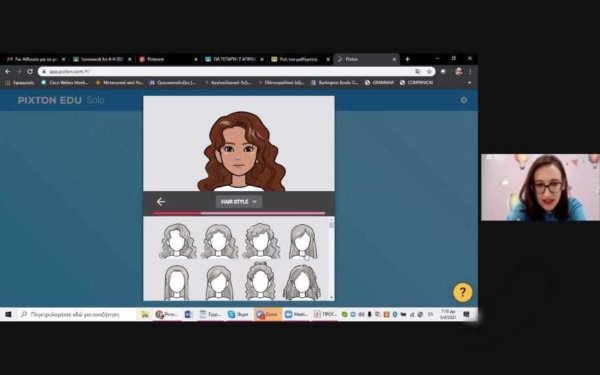The width and height of the screenshot is (600, 375).
Task: Open the HAIR STYLE dropdown
Action: pyautogui.click(x=239, y=201)
